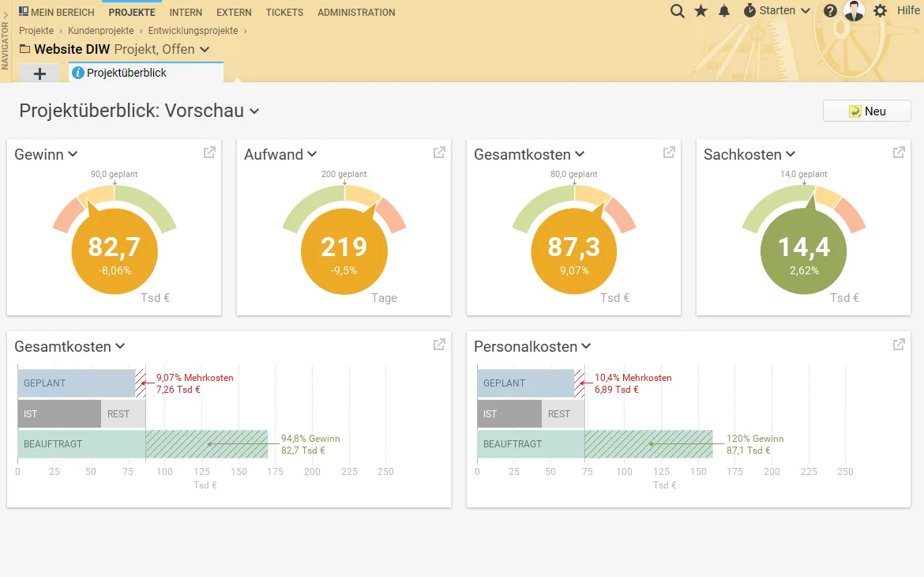Screen dimensions: 924x577
Task: Pop out the Gewinn widget
Action: [x=209, y=153]
